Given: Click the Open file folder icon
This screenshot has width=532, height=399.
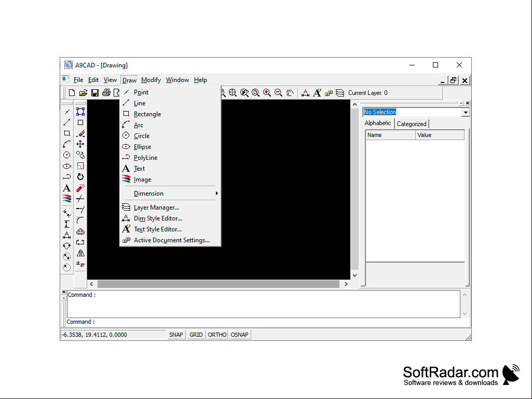Looking at the screenshot, I should (83, 93).
